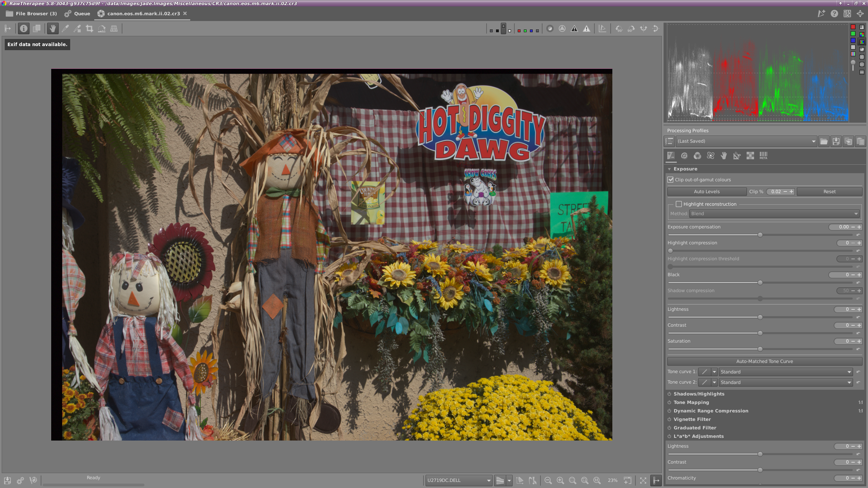Zoom to 100% (1:1) view
The width and height of the screenshot is (868, 488).
click(597, 481)
